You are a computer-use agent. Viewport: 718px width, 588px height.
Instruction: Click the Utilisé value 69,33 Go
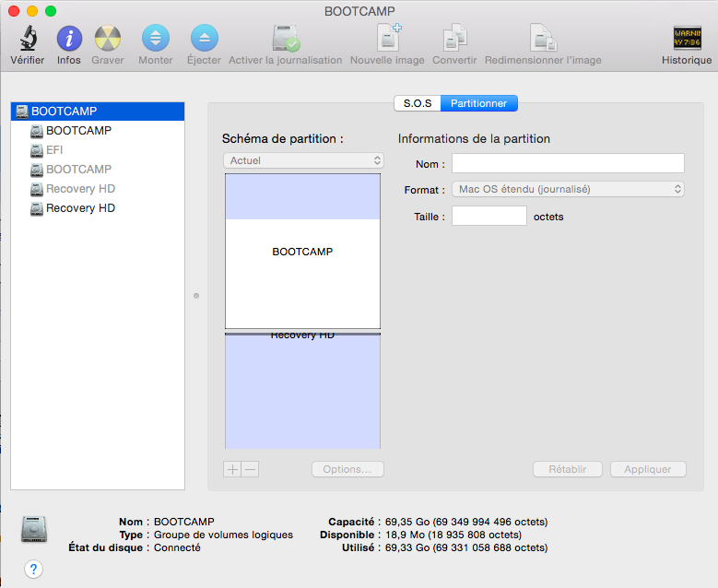pyautogui.click(x=466, y=547)
